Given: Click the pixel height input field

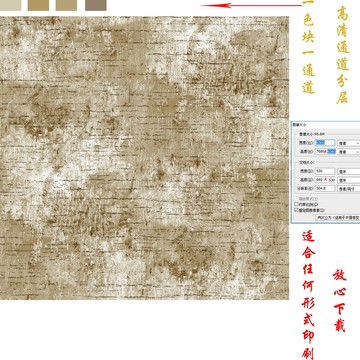Looking at the screenshot, I should click(x=325, y=151).
